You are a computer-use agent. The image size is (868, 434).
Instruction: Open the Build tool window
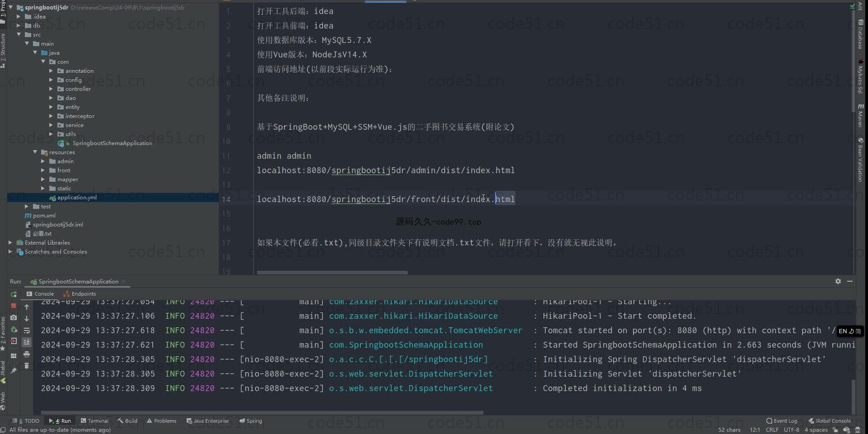[x=127, y=421]
